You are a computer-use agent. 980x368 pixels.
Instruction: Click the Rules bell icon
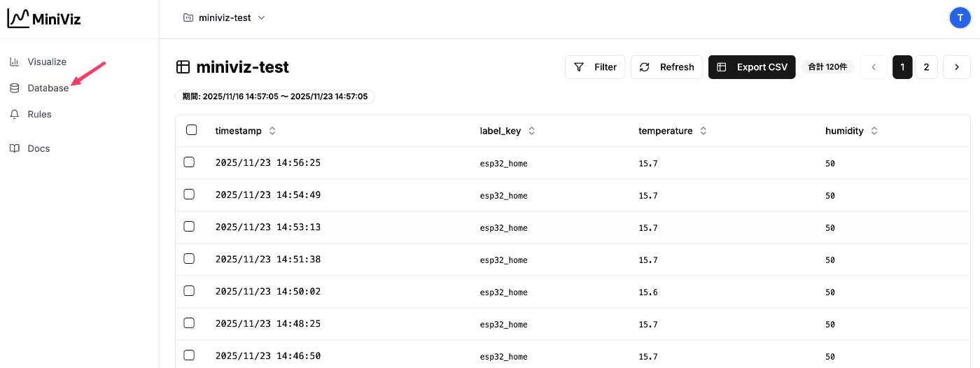tap(14, 114)
